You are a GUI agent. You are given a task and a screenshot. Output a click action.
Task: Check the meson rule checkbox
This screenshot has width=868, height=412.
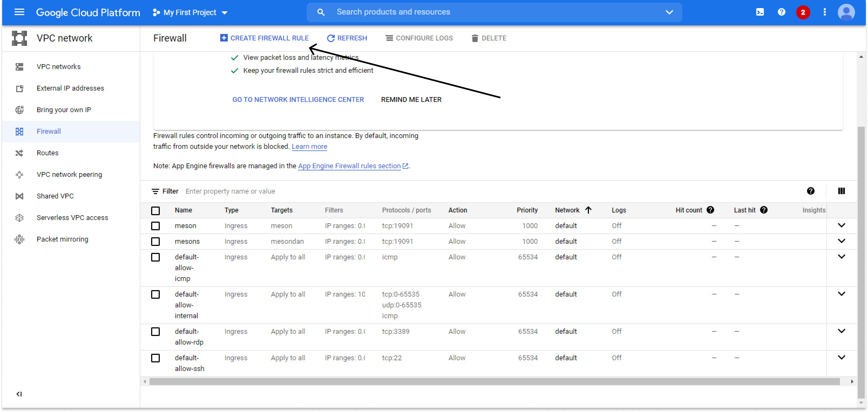155,226
